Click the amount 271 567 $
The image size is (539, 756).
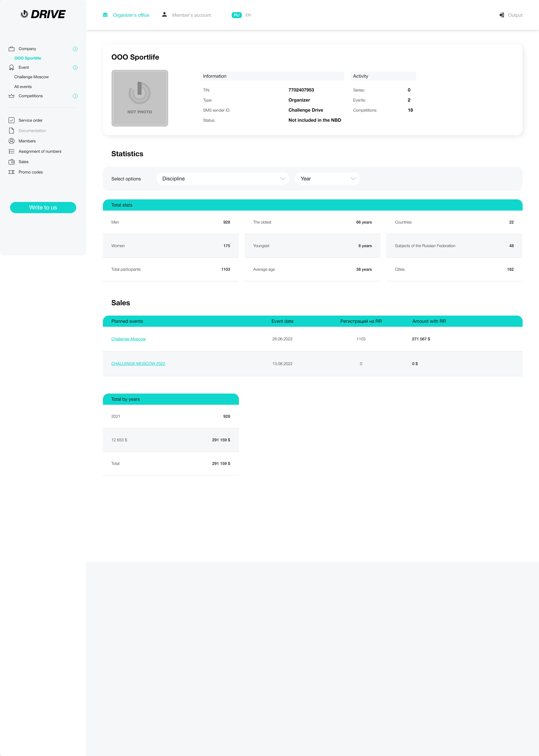(x=421, y=339)
